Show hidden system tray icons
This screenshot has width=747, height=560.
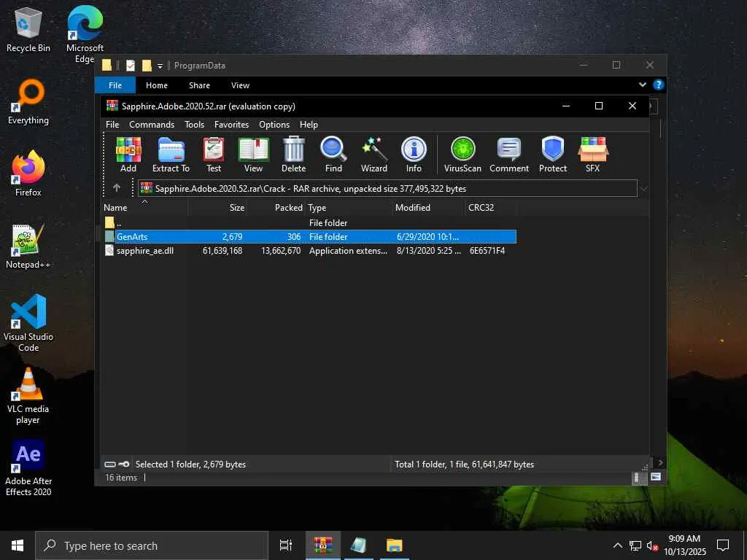[617, 545]
